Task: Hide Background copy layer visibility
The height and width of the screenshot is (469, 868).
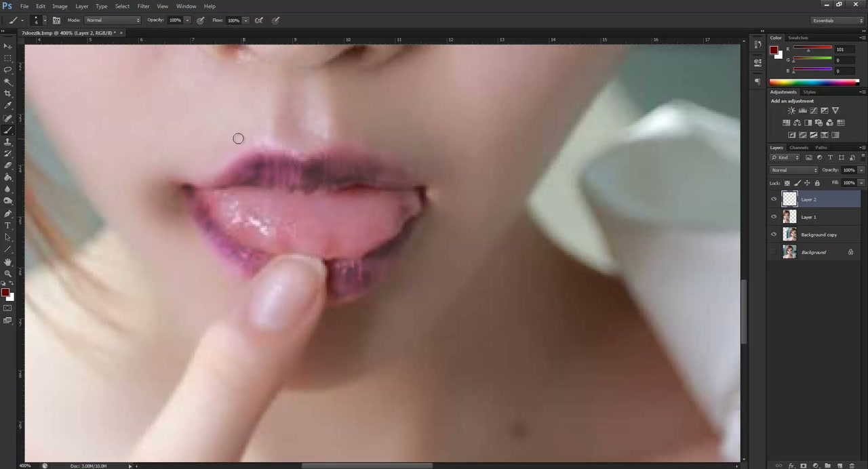Action: tap(774, 234)
